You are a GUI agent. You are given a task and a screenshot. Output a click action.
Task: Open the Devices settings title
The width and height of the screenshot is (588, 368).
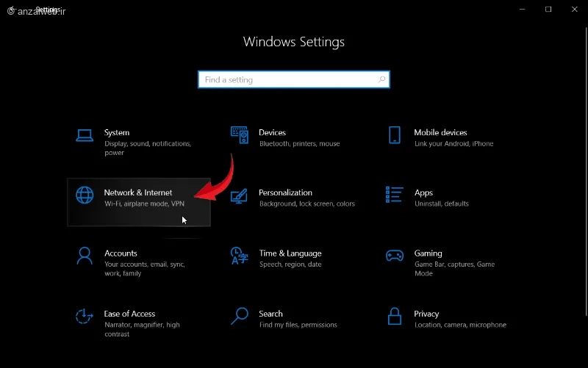click(x=272, y=133)
